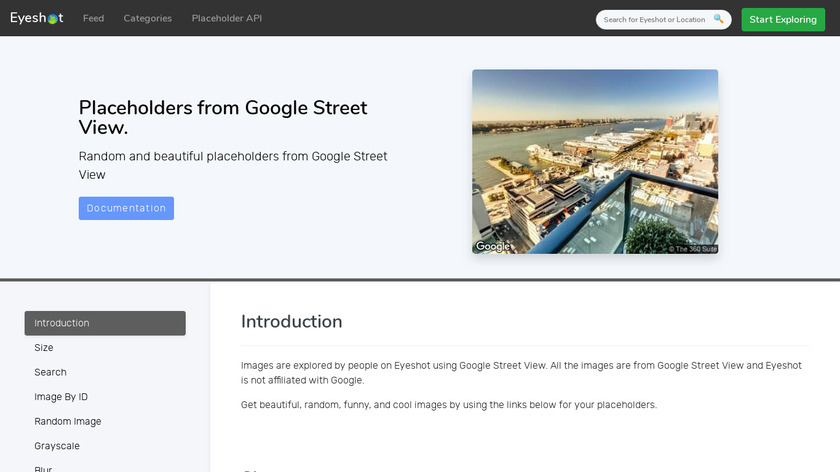
Task: Open the Categories menu item
Action: [148, 18]
